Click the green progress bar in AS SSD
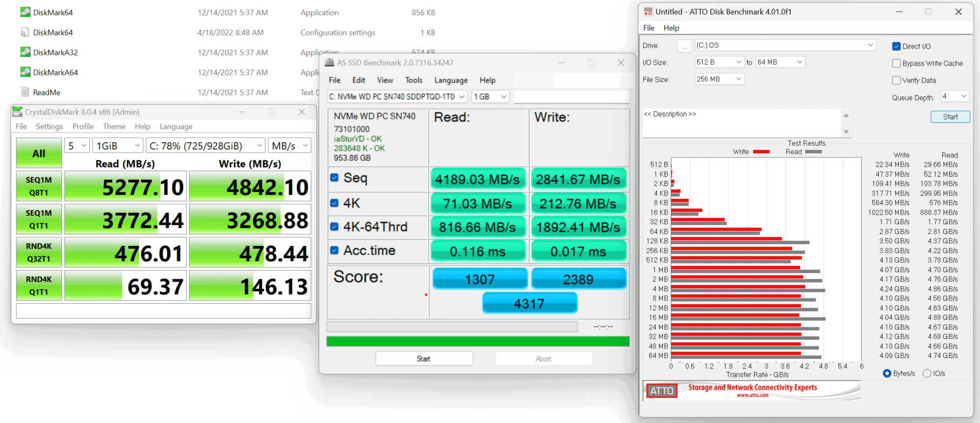Image resolution: width=980 pixels, height=423 pixels. (x=478, y=341)
